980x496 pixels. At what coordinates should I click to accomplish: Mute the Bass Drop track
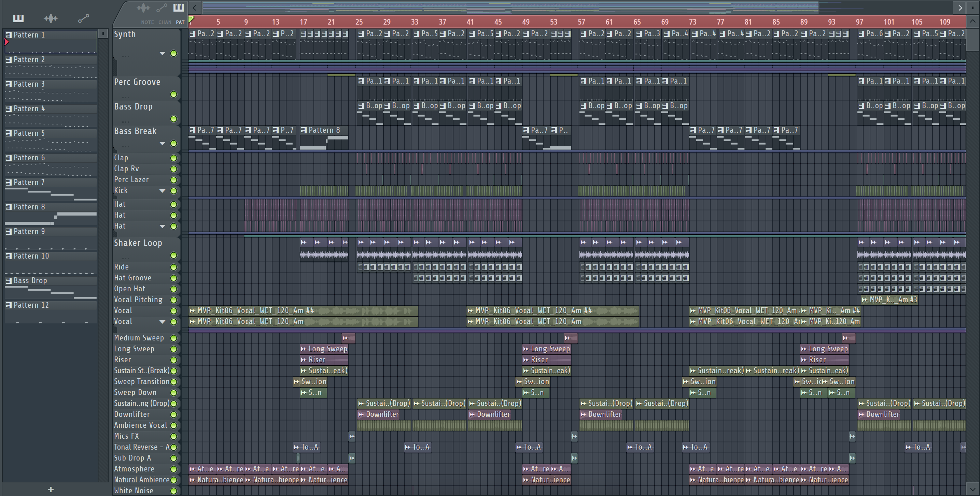[x=173, y=119]
